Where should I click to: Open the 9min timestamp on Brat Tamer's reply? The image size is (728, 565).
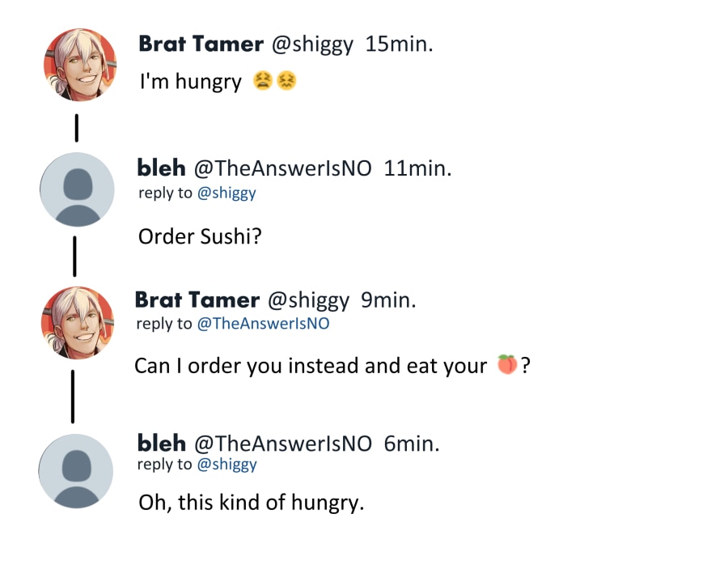(388, 300)
